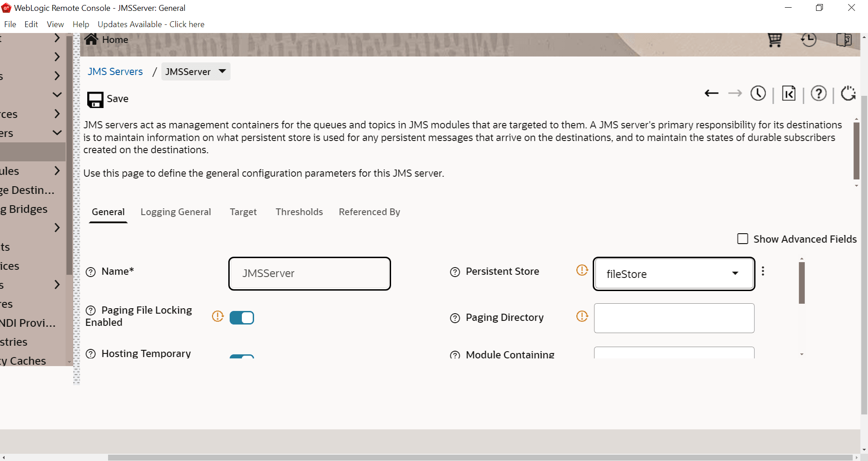Screen dimensions: 868x461
Task: Show help for Paging File Locking Enabled
Action: point(91,310)
